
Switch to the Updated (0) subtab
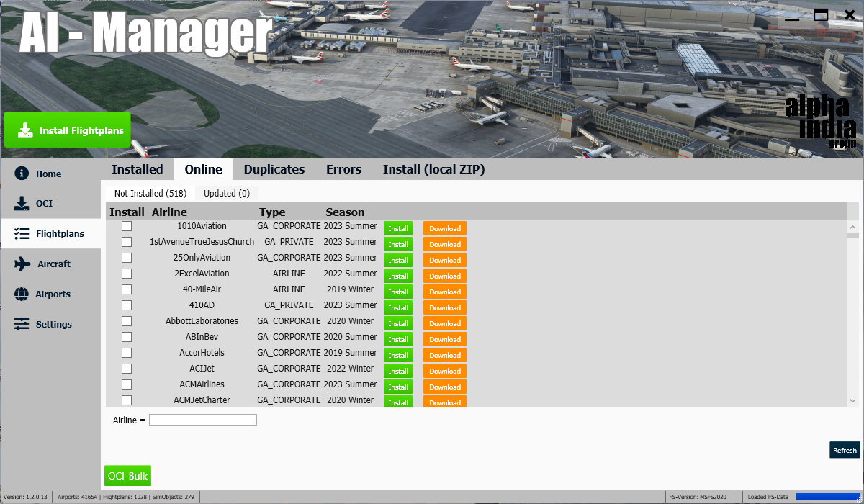(227, 193)
